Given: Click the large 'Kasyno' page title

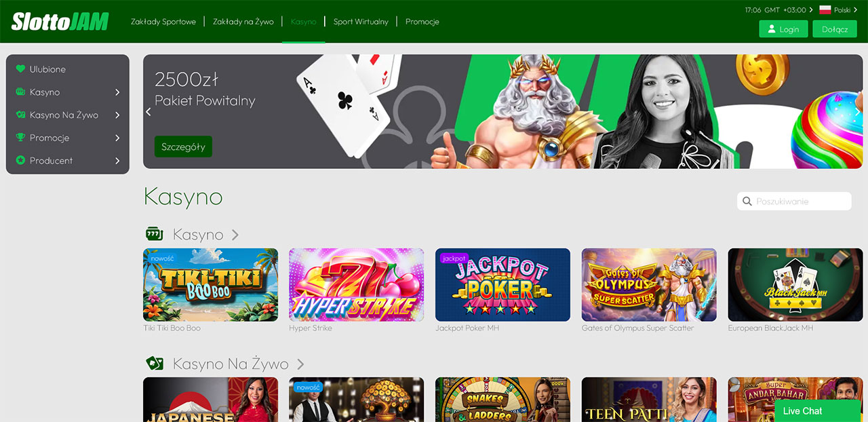Looking at the screenshot, I should [x=183, y=197].
